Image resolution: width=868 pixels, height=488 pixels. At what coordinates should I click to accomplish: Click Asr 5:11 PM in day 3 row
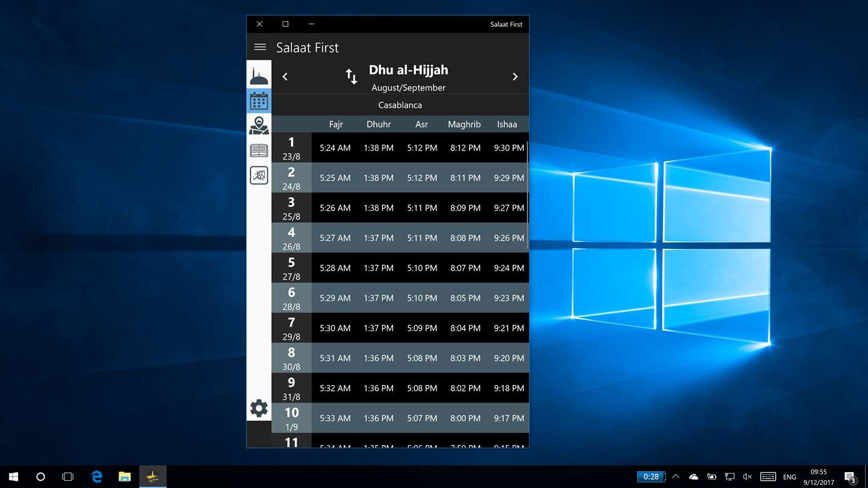coord(422,208)
